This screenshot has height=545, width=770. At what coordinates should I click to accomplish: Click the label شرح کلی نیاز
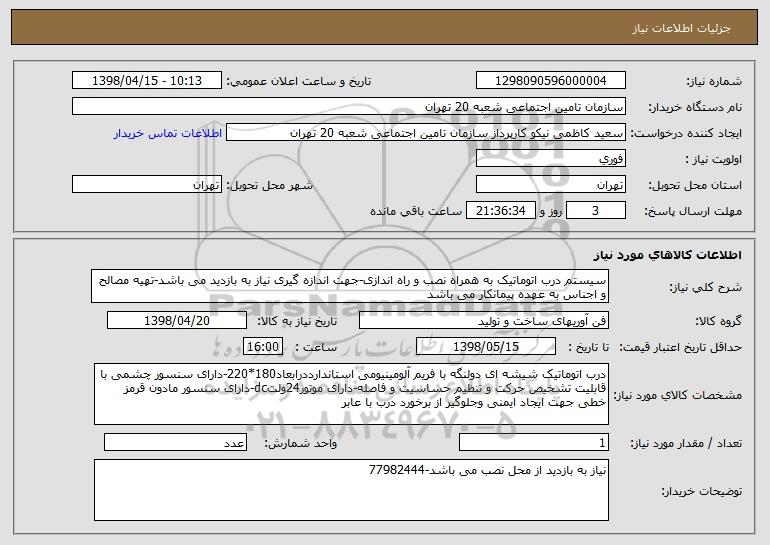[706, 287]
